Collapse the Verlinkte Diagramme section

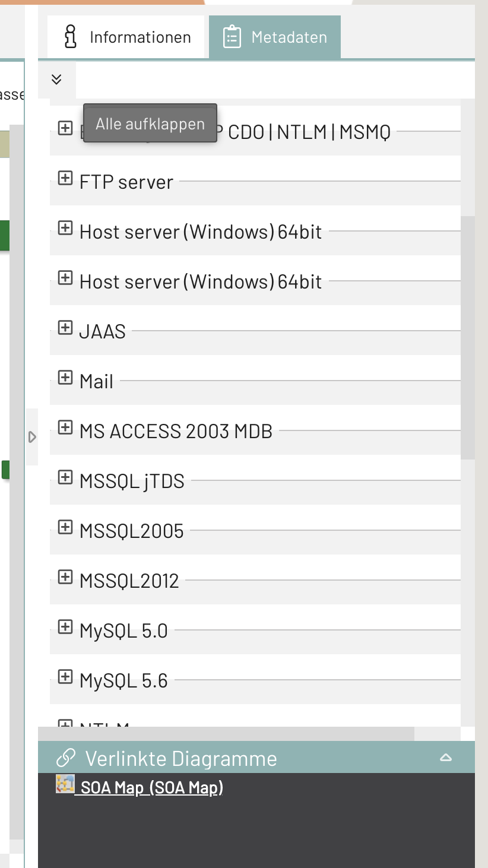[x=446, y=758]
